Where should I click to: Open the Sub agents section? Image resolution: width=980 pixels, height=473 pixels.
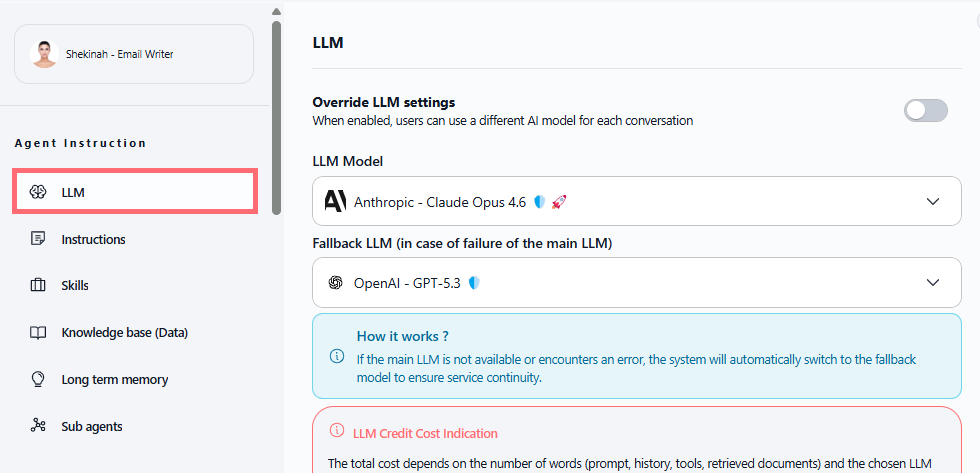tap(92, 427)
